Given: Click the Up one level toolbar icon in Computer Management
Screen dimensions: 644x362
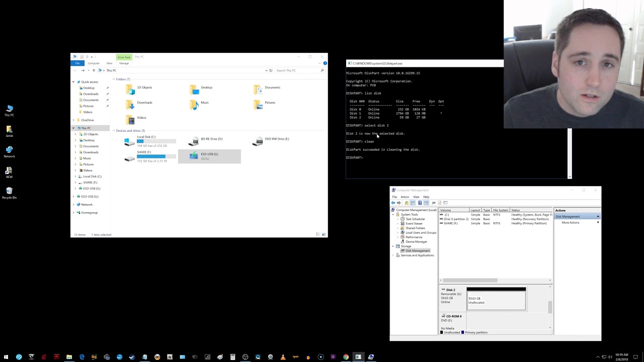Looking at the screenshot, I should 407,203.
